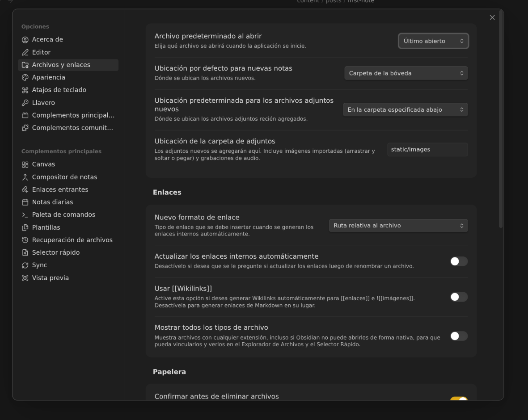Open the Editor settings section
The height and width of the screenshot is (420, 528).
coord(41,52)
